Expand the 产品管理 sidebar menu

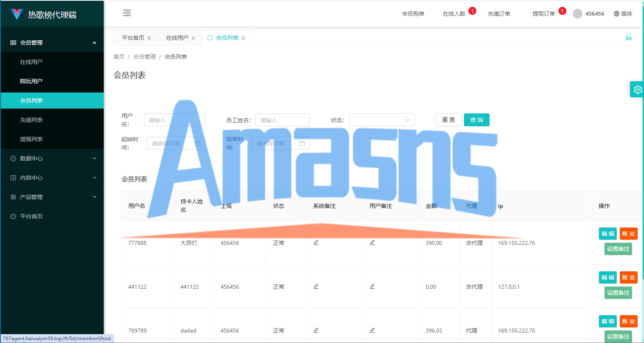pyautogui.click(x=52, y=197)
